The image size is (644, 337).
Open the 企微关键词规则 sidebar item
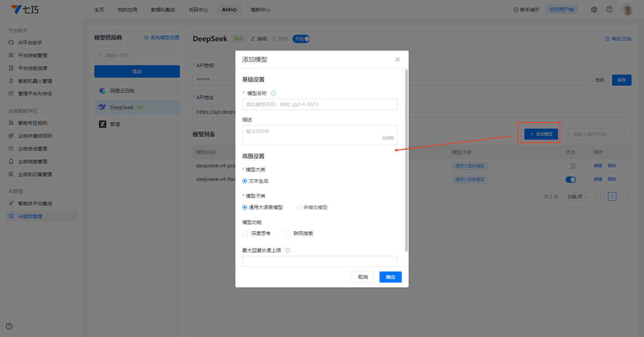click(x=42, y=136)
